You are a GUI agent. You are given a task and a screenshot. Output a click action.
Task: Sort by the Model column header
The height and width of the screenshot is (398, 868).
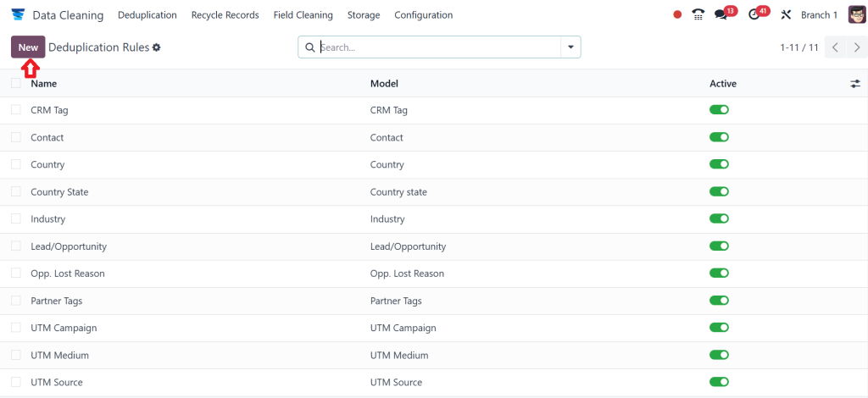[x=384, y=84]
